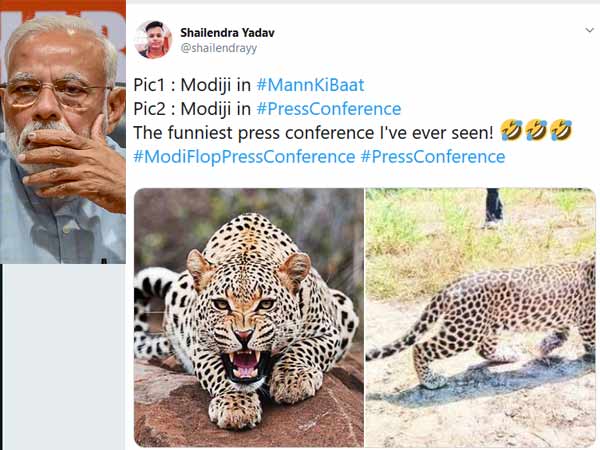Click the "Pic2 : Modiji in" text
600x450 pixels.
(192, 109)
